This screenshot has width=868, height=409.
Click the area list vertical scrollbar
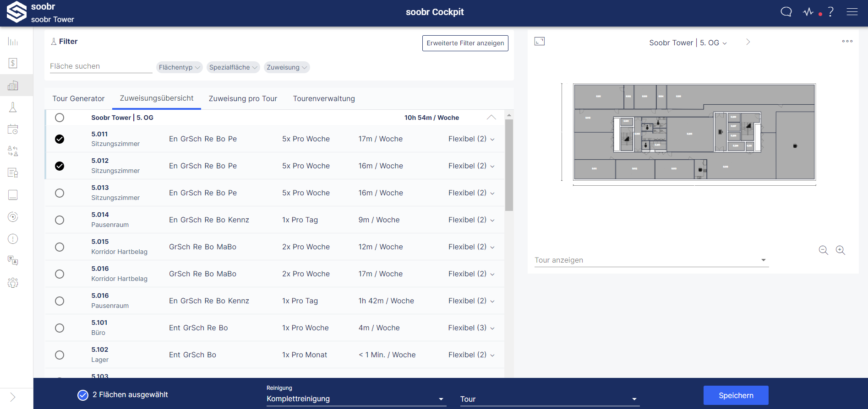coord(509,165)
